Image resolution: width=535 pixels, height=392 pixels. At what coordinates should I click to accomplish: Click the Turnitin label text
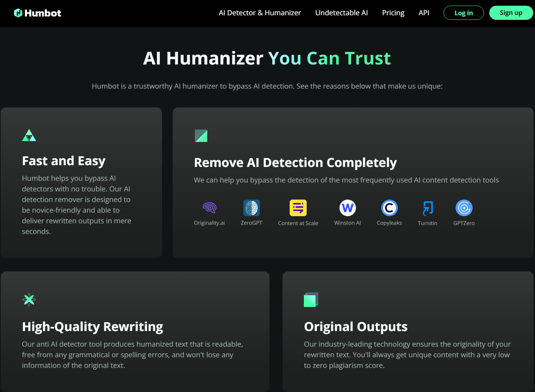(428, 223)
